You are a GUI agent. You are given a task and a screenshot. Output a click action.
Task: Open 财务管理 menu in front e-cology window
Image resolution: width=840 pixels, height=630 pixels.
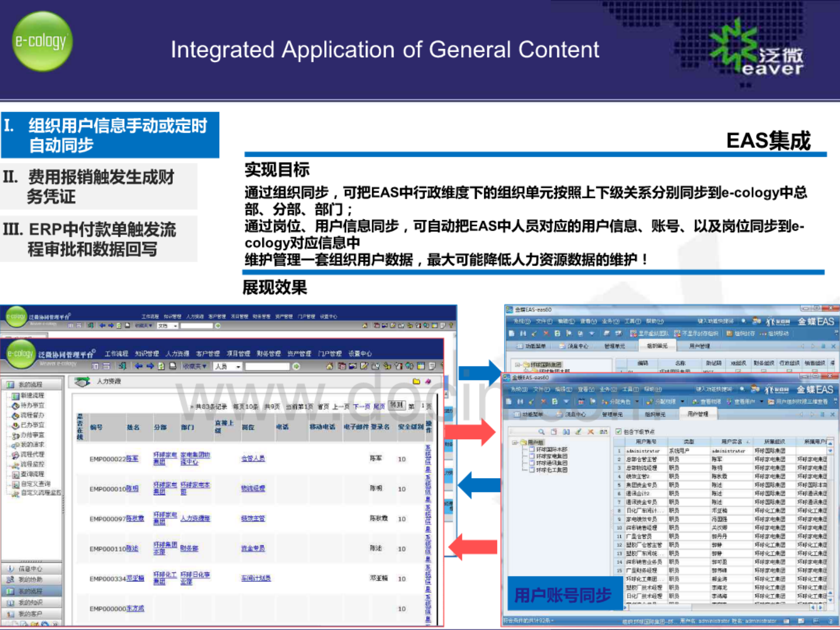pyautogui.click(x=268, y=353)
